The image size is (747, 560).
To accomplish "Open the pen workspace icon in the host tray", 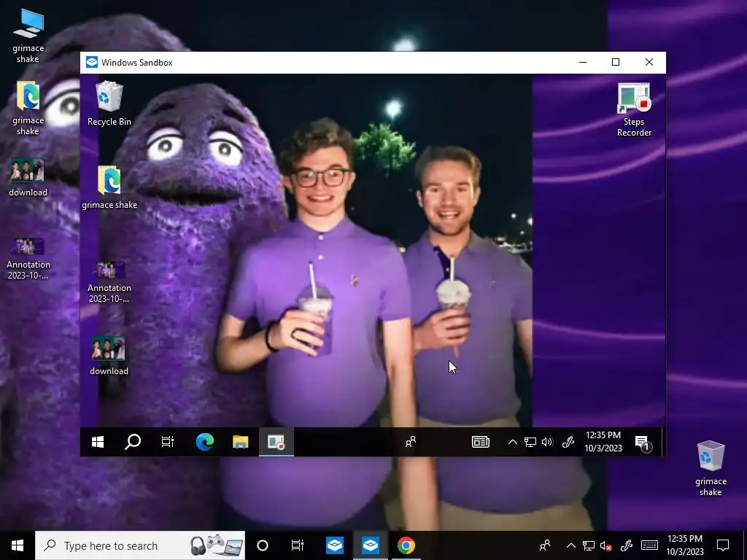I will pos(627,545).
